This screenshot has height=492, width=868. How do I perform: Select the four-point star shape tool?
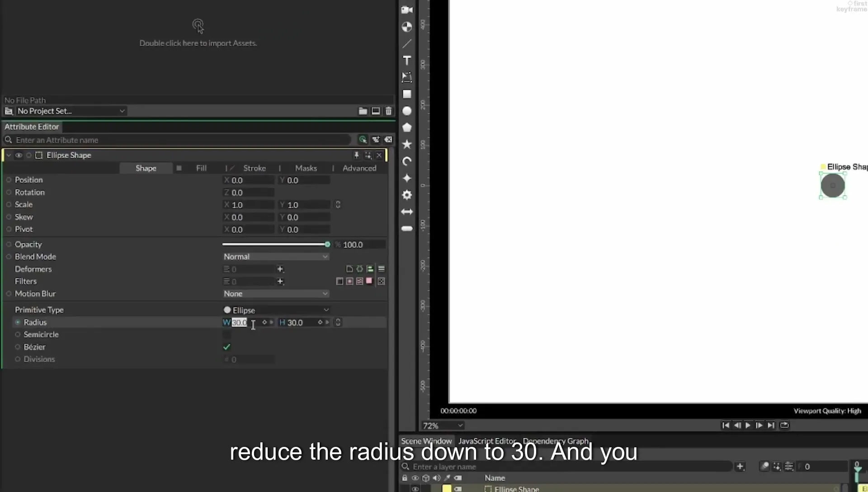tap(407, 178)
